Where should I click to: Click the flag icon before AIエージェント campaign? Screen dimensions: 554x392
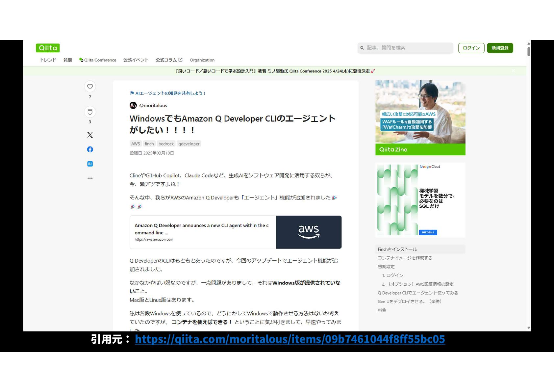(132, 93)
